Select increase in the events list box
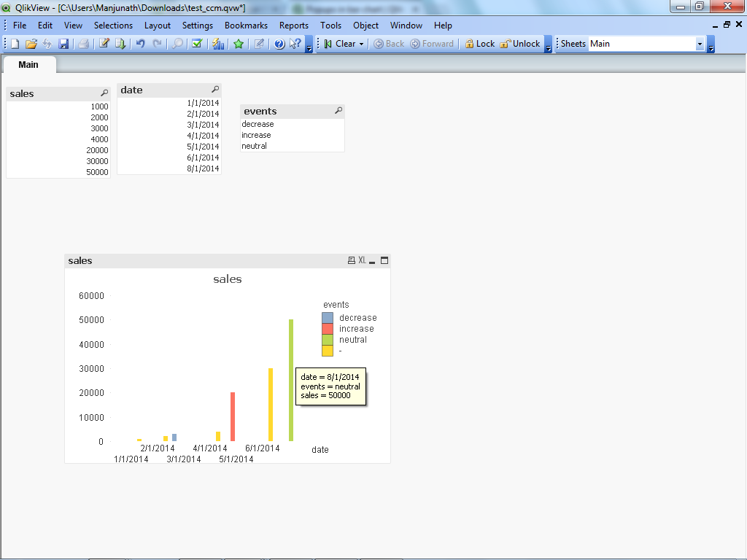The height and width of the screenshot is (560, 747). [256, 135]
